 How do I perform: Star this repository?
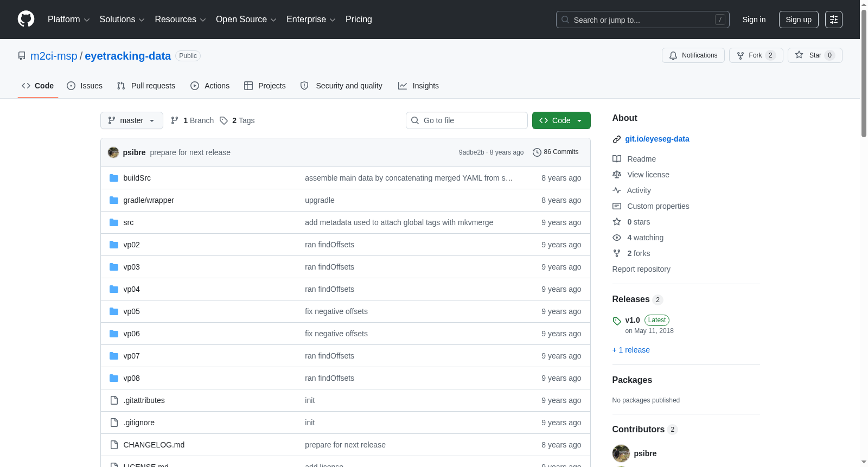815,55
